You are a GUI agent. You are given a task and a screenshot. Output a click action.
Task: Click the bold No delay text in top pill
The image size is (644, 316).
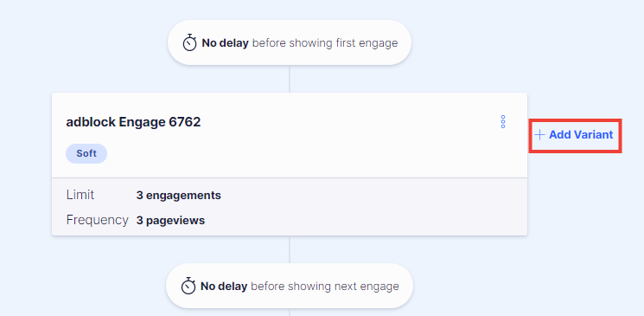[x=225, y=43]
